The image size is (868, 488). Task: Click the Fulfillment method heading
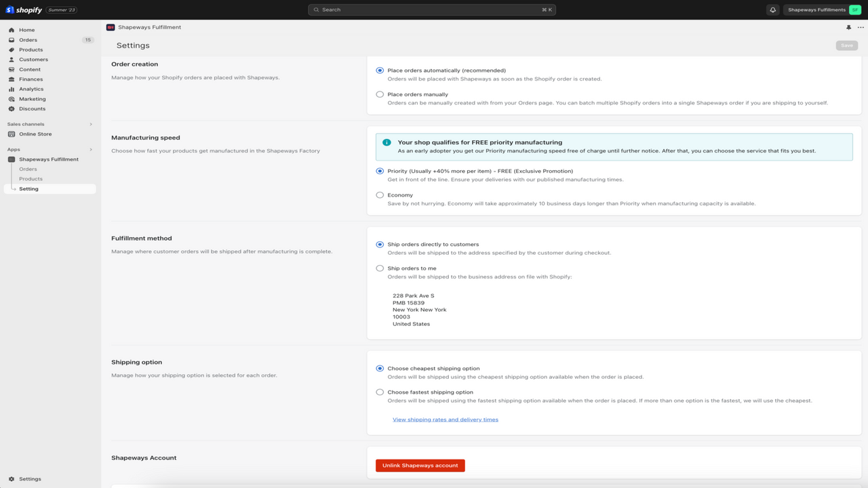[x=142, y=239]
